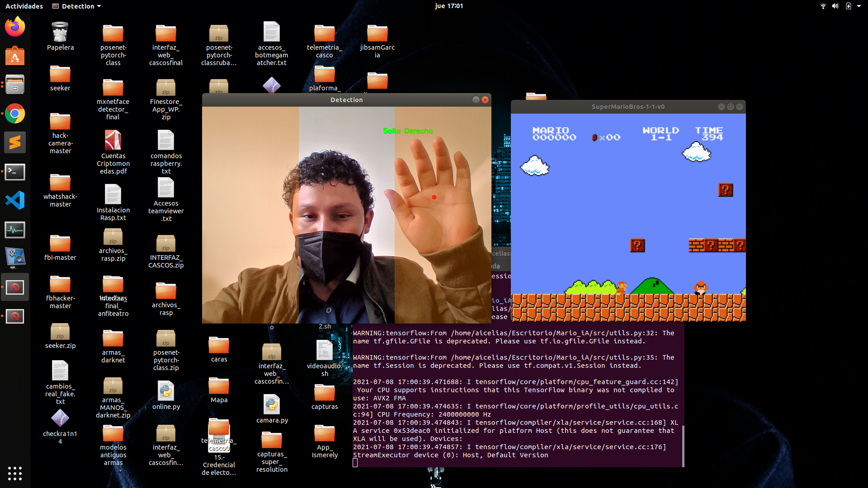Show Applications grid button

pyautogui.click(x=15, y=473)
